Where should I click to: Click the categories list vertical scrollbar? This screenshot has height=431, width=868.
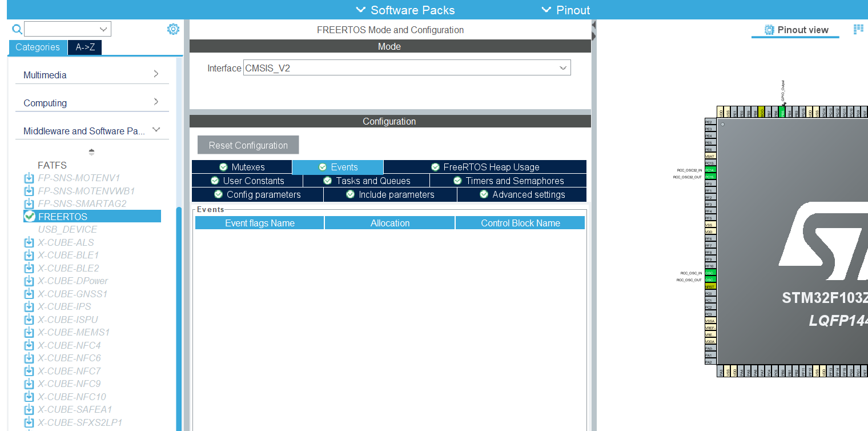[x=179, y=318]
